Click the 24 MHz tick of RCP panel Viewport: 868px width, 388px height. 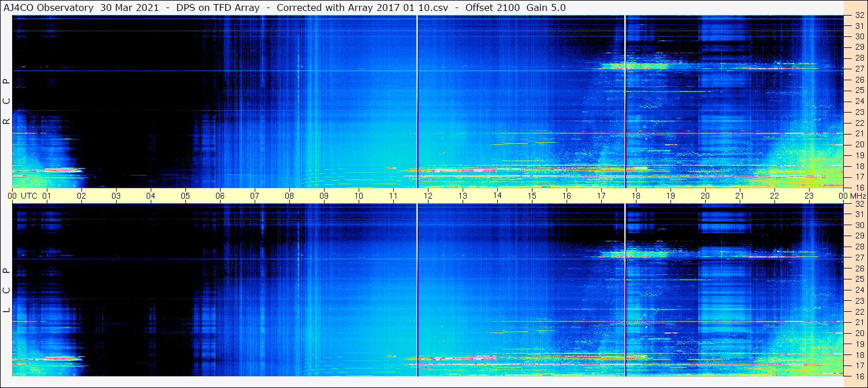pyautogui.click(x=859, y=101)
